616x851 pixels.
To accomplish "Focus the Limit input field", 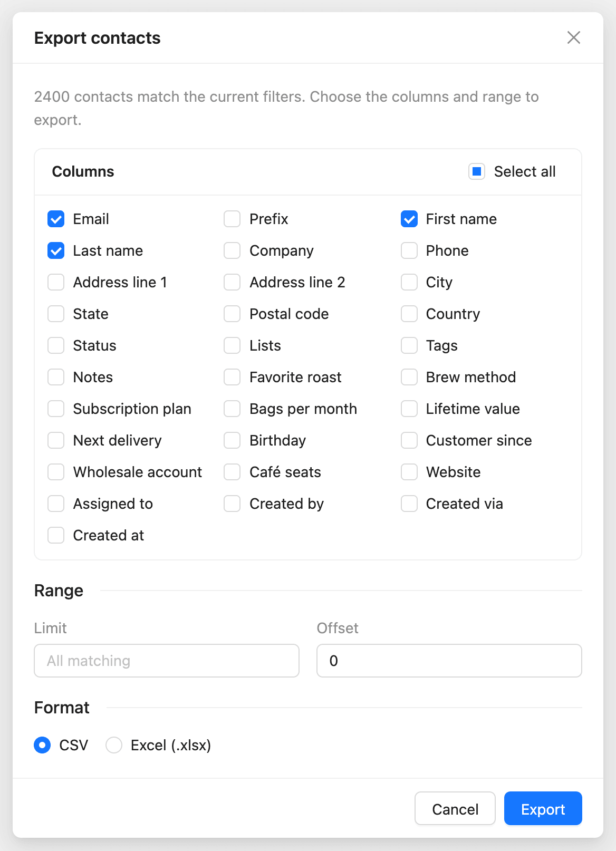I will (x=167, y=661).
